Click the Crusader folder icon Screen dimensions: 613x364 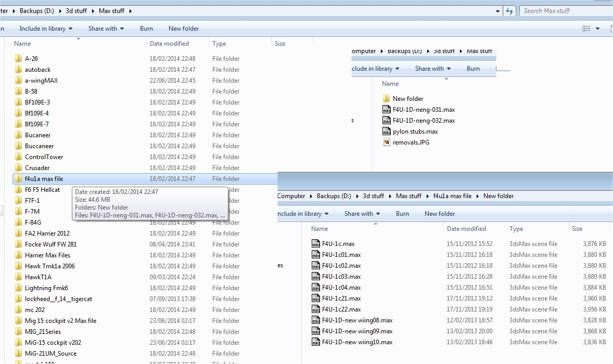click(x=18, y=168)
